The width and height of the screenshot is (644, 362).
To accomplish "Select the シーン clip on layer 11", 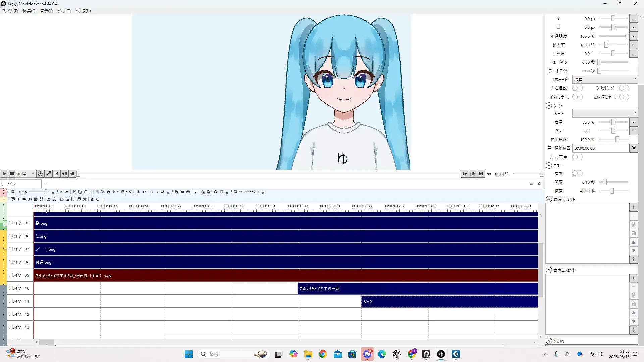I will coord(449,302).
